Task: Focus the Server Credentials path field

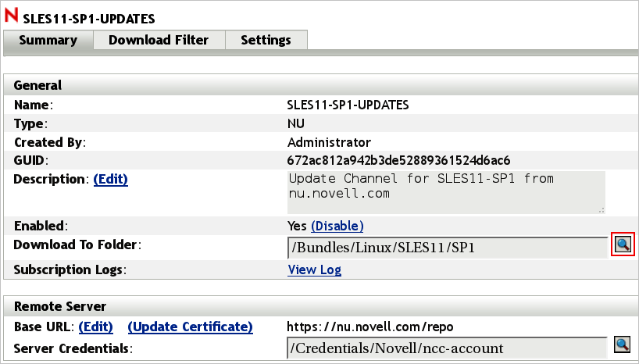Action: coord(445,348)
